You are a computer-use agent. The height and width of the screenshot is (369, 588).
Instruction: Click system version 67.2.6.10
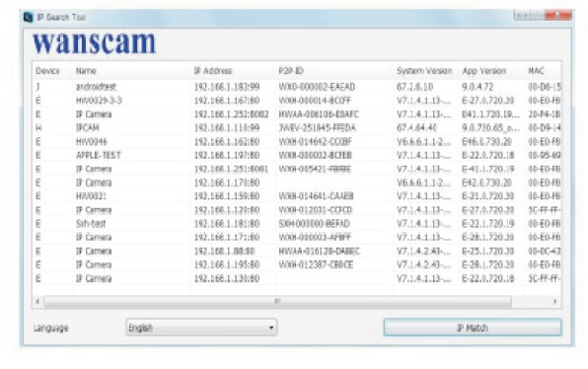point(414,87)
